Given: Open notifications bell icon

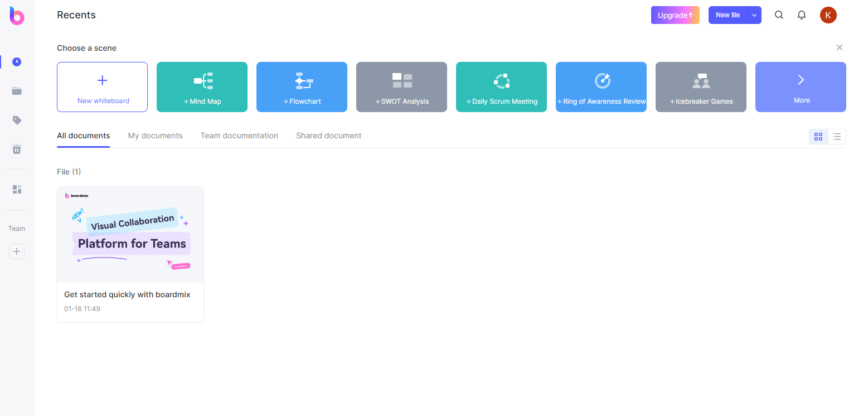Looking at the screenshot, I should pos(802,15).
